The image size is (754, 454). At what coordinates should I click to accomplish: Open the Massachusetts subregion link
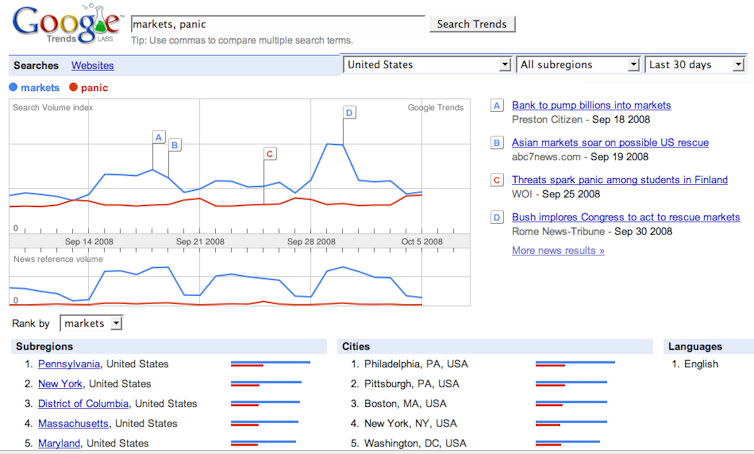pyautogui.click(x=73, y=423)
